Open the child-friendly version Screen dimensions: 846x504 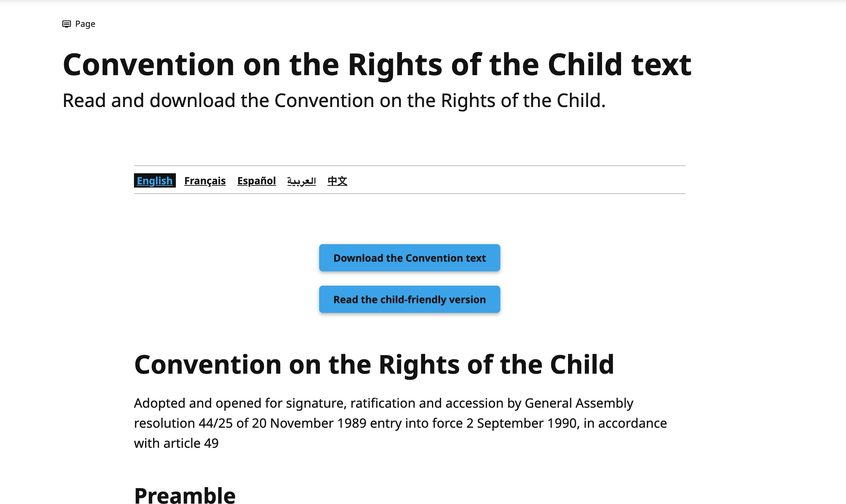pos(410,299)
